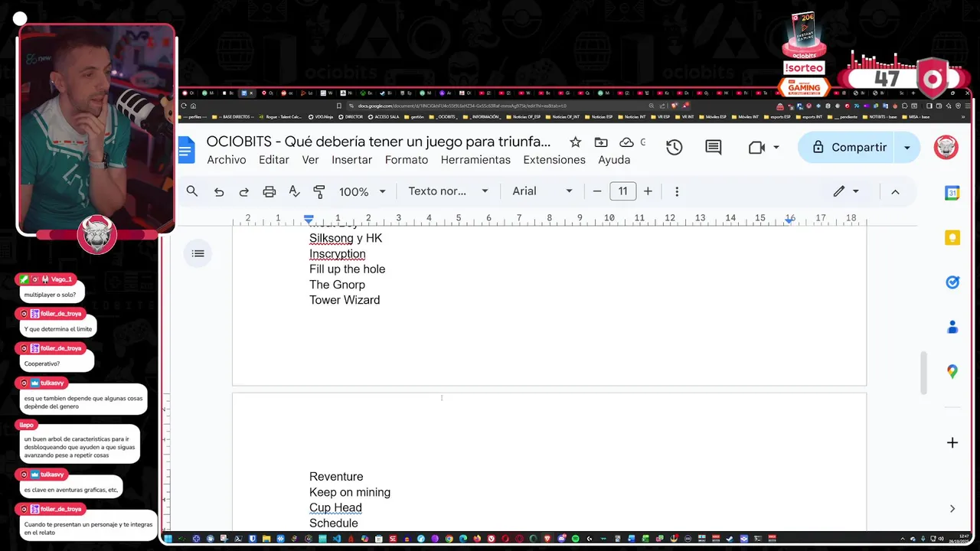Show the document outline icon
Viewport: 980px width, 551px height.
198,253
